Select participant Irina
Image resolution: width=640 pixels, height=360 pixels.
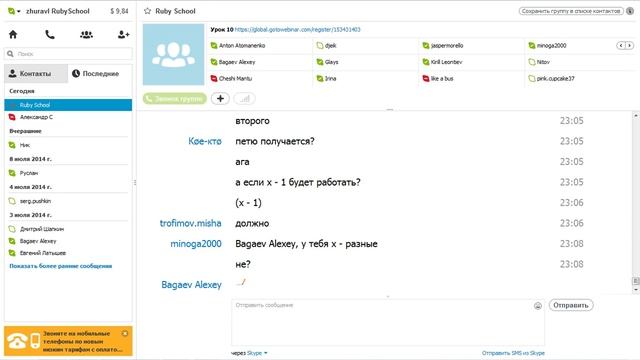coord(326,78)
